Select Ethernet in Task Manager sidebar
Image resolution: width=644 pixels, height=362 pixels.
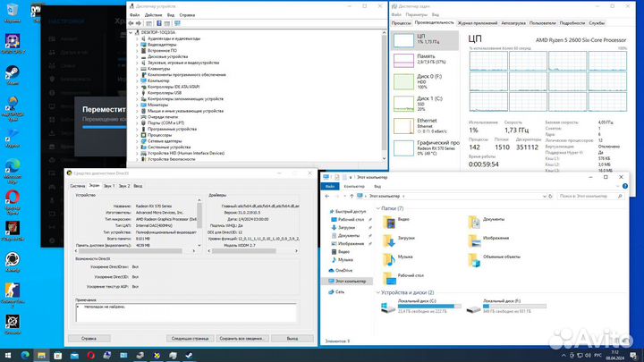pyautogui.click(x=425, y=126)
